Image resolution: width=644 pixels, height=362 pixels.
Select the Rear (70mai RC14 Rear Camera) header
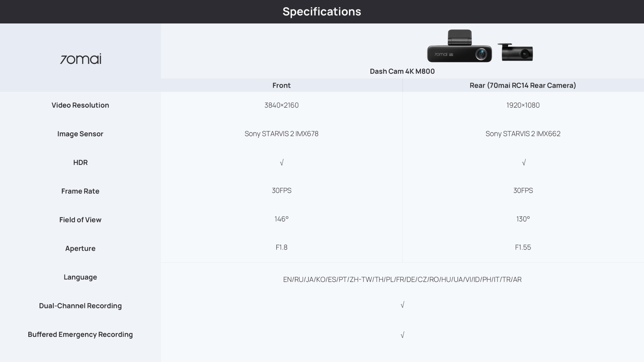click(523, 85)
